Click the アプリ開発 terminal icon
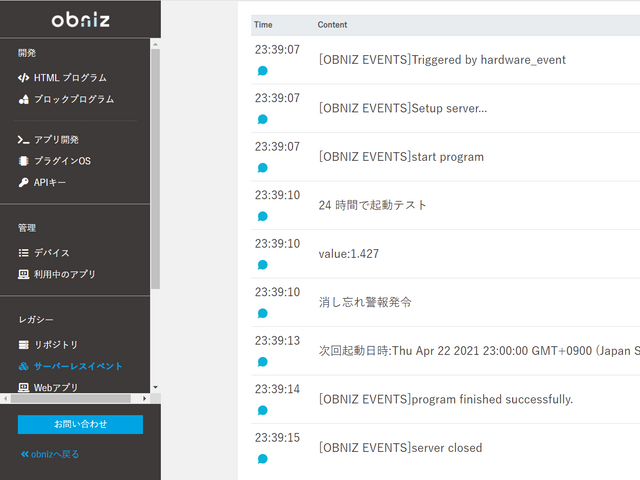This screenshot has height=480, width=640. (23, 140)
